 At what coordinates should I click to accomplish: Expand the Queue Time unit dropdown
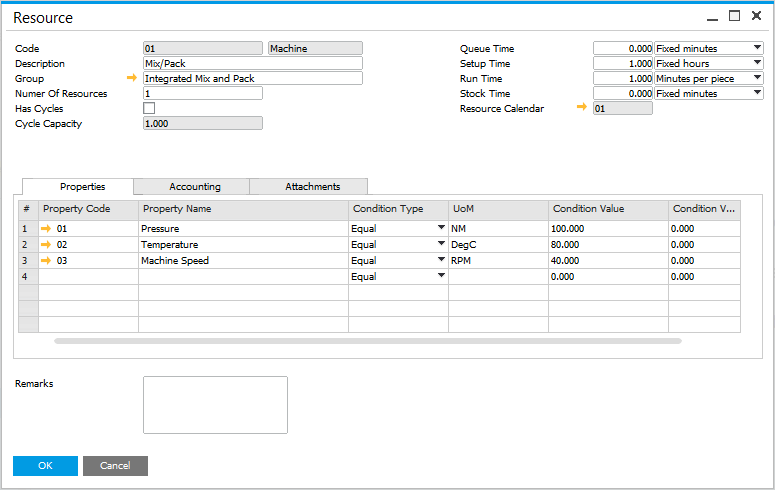point(755,48)
